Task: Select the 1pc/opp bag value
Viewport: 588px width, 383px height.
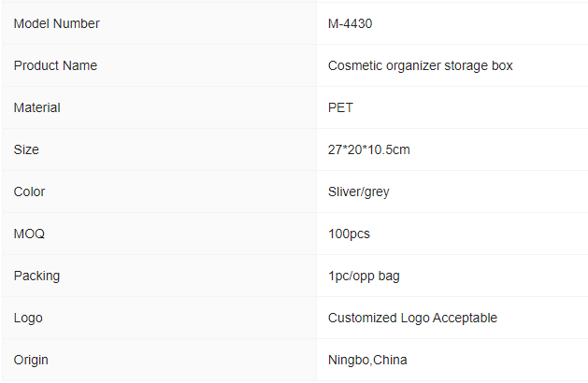Action: click(364, 276)
